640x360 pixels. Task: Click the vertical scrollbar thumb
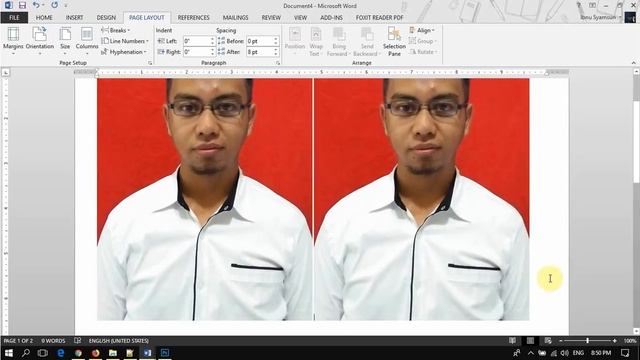[x=636, y=142]
